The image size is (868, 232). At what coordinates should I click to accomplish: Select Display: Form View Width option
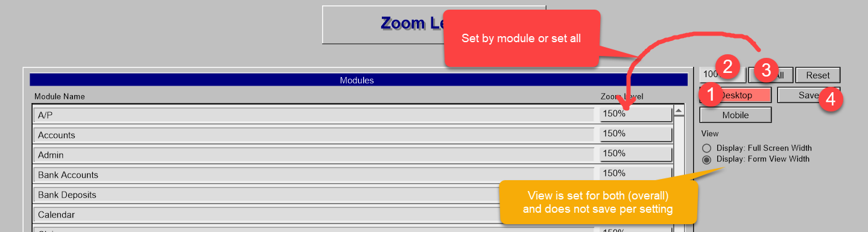(x=706, y=160)
